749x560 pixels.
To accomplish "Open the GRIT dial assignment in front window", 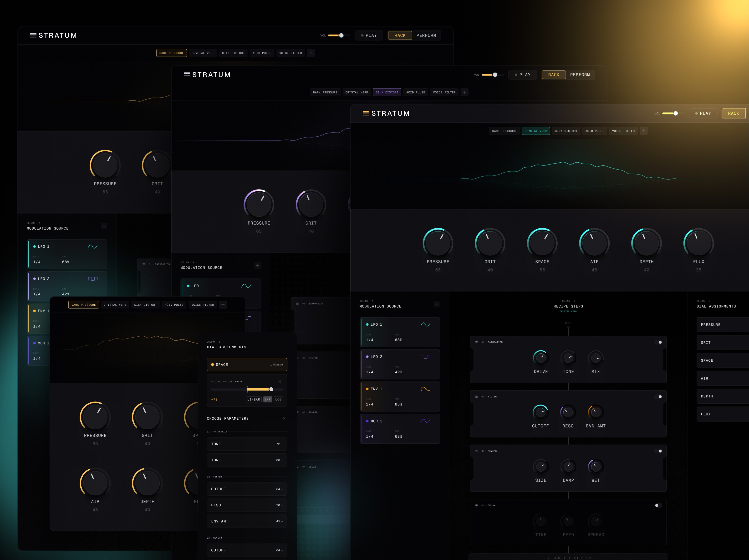I will 723,343.
